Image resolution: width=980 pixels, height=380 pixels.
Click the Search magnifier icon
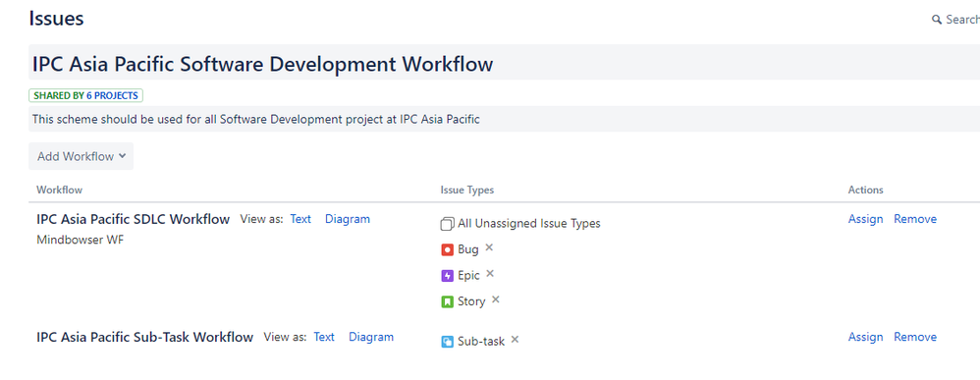(x=936, y=20)
